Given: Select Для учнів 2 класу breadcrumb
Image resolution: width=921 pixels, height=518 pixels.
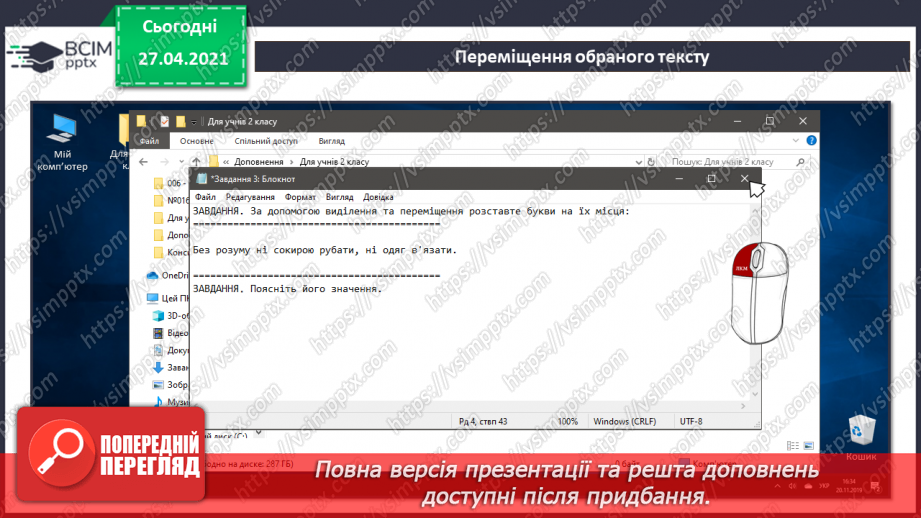Looking at the screenshot, I should (334, 162).
